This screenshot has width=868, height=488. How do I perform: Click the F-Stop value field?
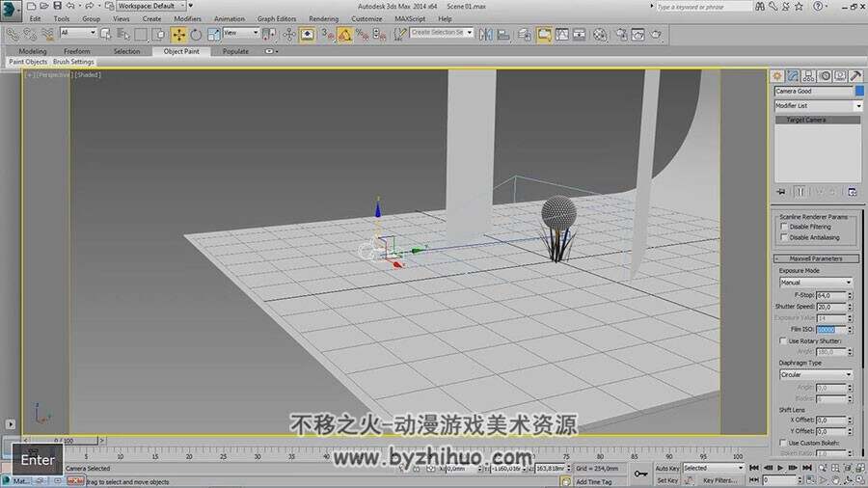point(831,295)
